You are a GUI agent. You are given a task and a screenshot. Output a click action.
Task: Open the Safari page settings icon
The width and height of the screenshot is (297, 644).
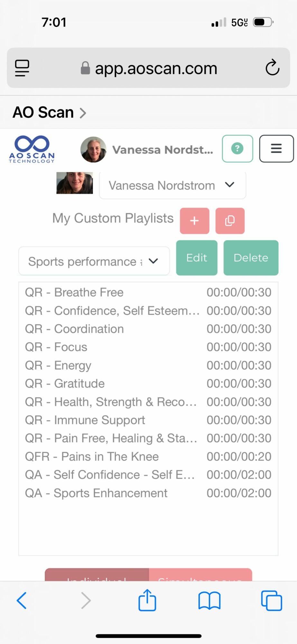tap(22, 68)
